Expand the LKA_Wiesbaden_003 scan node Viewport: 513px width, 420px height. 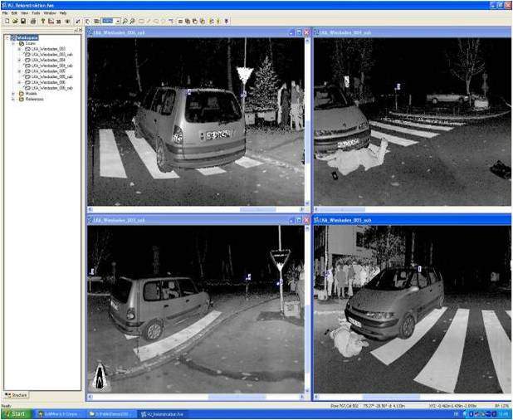point(19,49)
